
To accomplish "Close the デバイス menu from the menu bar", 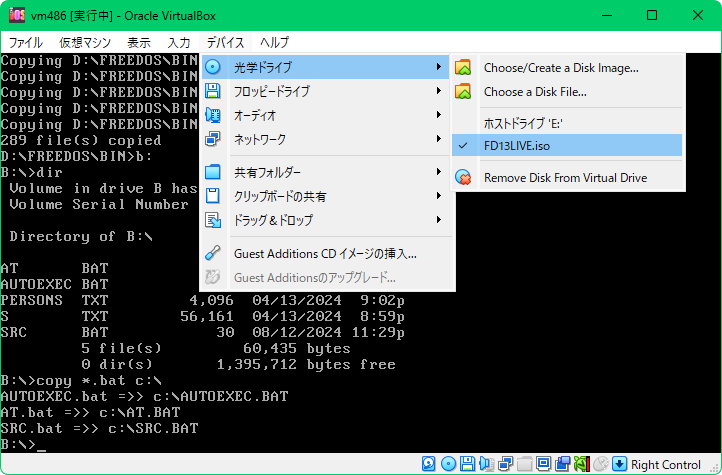I will point(225,42).
